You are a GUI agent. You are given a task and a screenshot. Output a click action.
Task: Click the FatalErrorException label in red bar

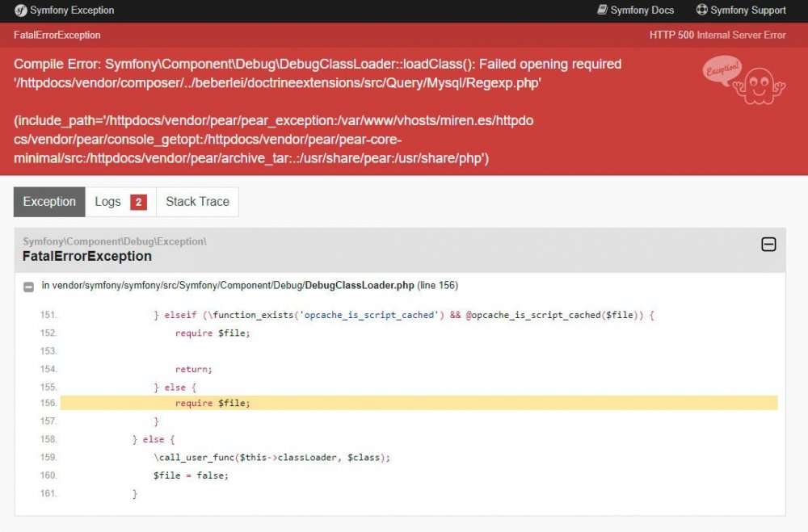point(57,35)
